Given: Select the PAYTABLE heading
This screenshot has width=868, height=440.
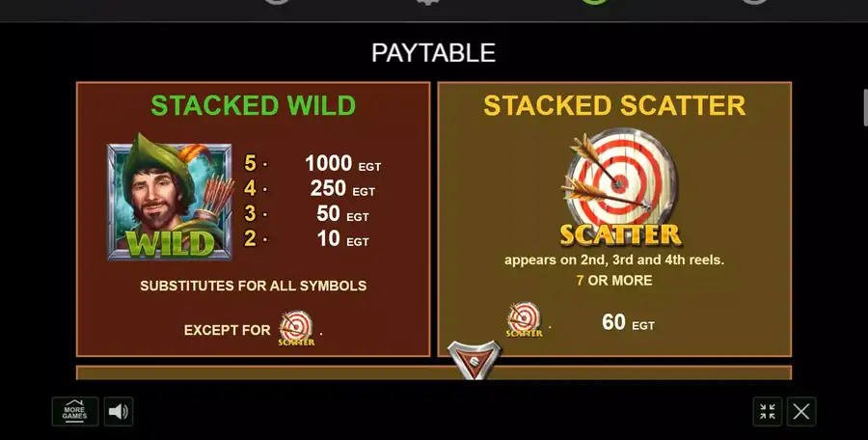Looking at the screenshot, I should point(433,53).
